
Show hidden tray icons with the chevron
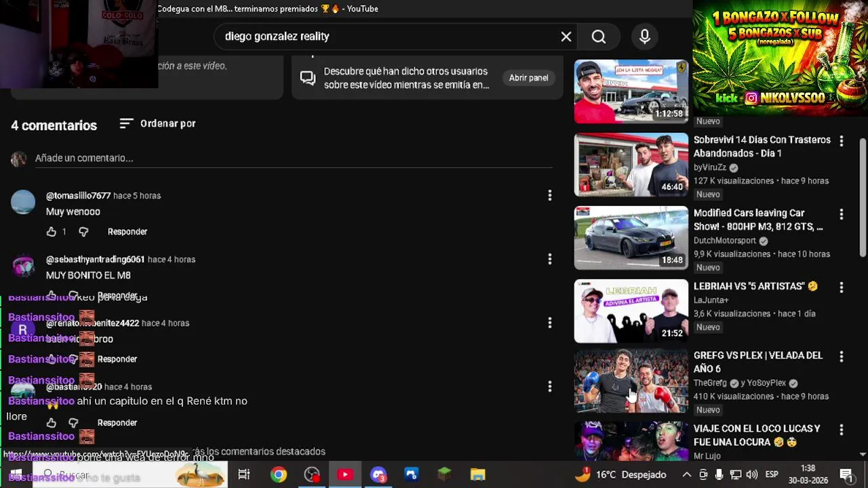click(x=686, y=474)
